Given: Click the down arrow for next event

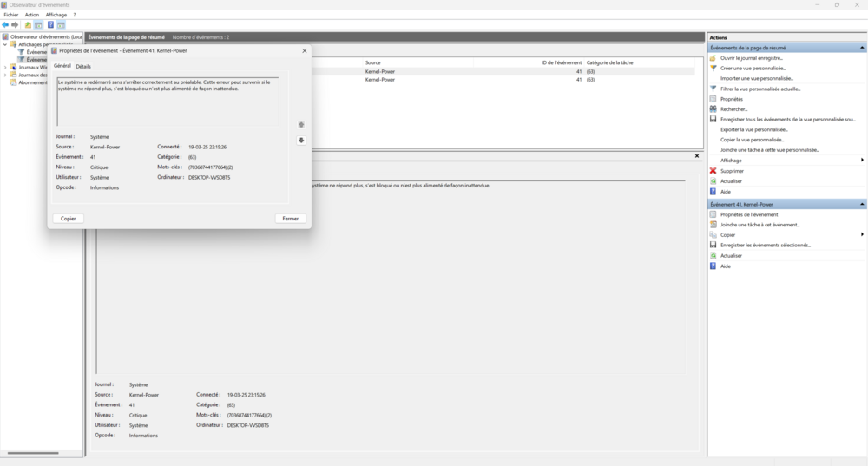Looking at the screenshot, I should click(301, 140).
